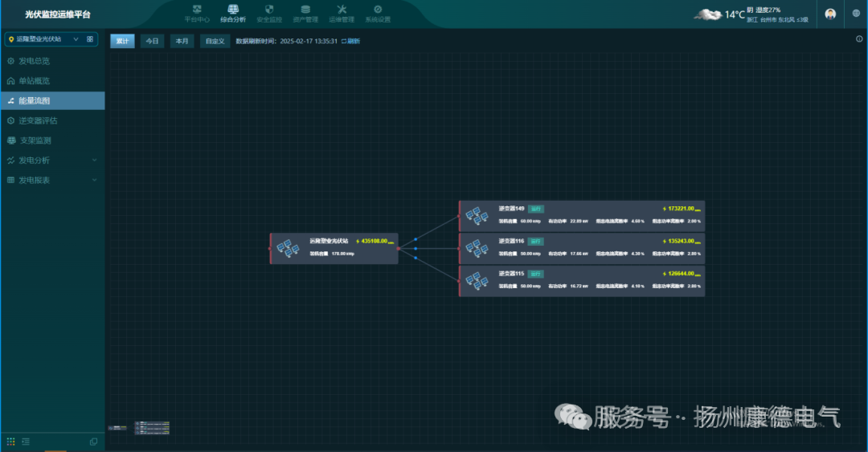The width and height of the screenshot is (868, 452).
Task: Click the info icon at canvas corner
Action: (859, 39)
